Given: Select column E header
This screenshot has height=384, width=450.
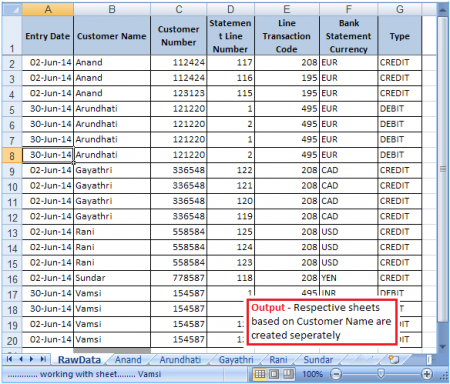Looking at the screenshot, I should [x=287, y=9].
